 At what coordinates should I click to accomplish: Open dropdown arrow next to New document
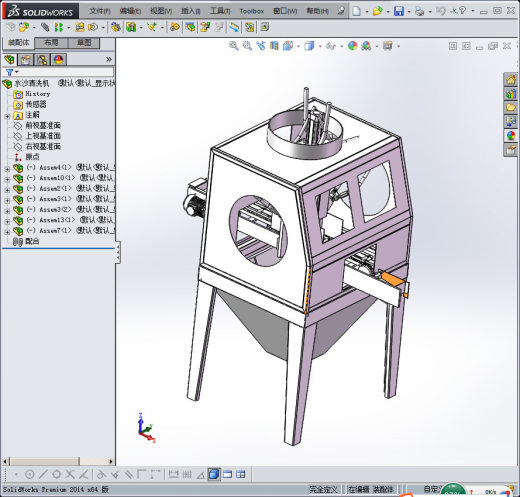point(367,11)
